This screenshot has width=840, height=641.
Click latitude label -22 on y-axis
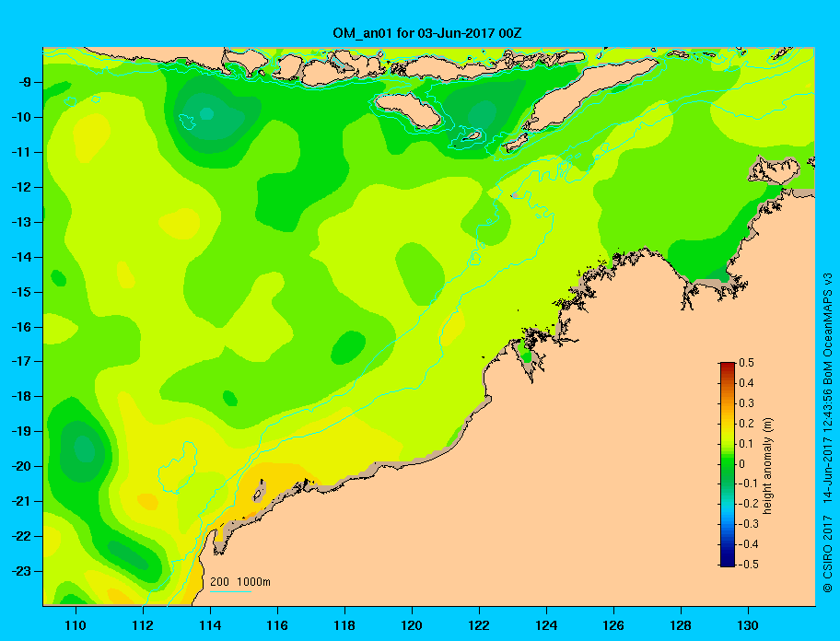(21, 536)
